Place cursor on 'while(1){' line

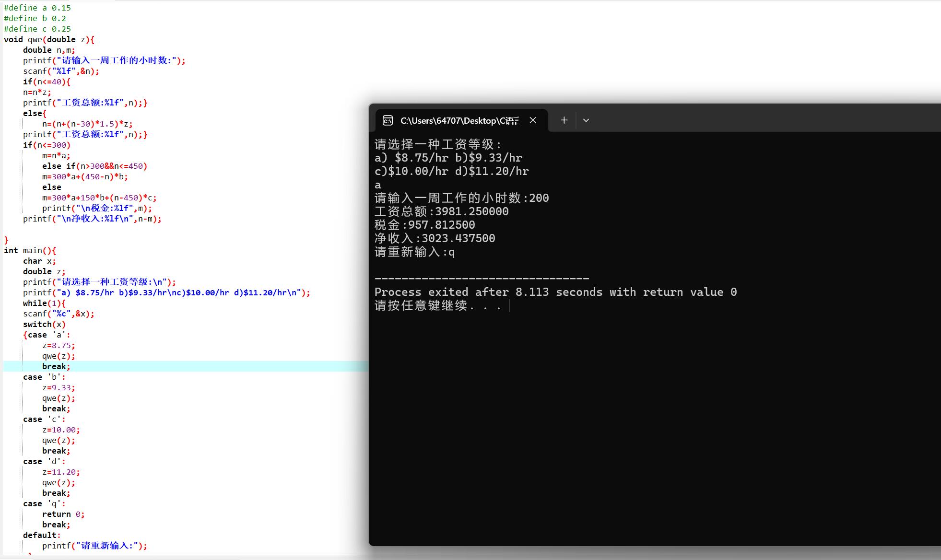click(x=44, y=303)
